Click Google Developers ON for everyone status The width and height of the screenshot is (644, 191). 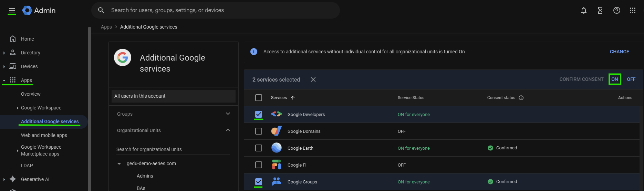(x=414, y=115)
